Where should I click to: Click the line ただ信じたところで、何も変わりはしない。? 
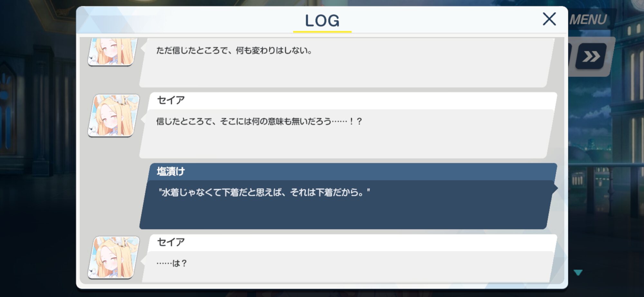[x=234, y=51]
